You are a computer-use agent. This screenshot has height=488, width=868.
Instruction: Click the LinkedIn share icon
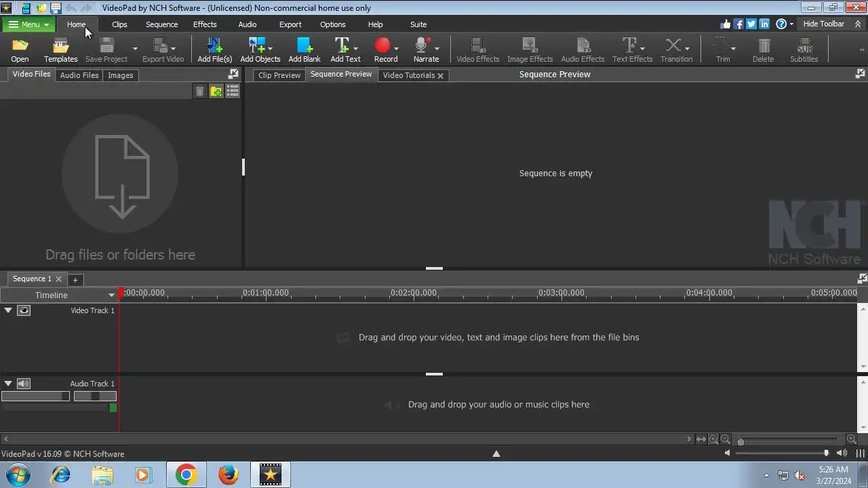pos(764,24)
